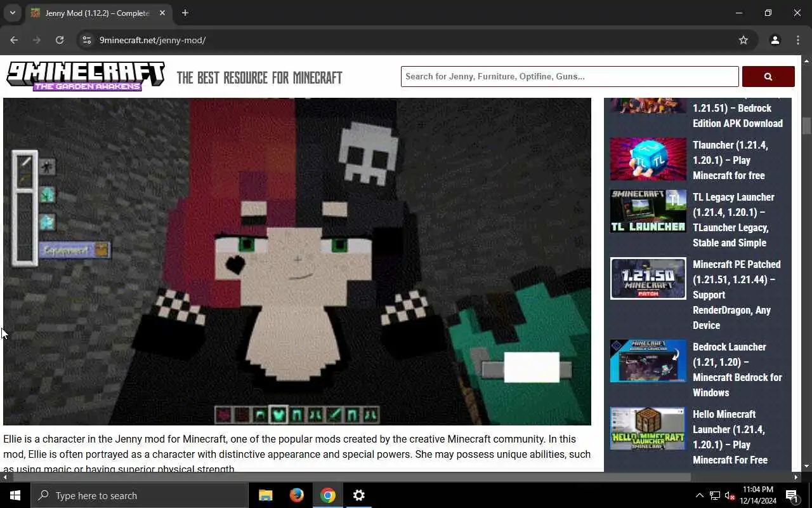The width and height of the screenshot is (812, 508).
Task: Click the horizontal scrollbar right arrow
Action: pyautogui.click(x=796, y=477)
